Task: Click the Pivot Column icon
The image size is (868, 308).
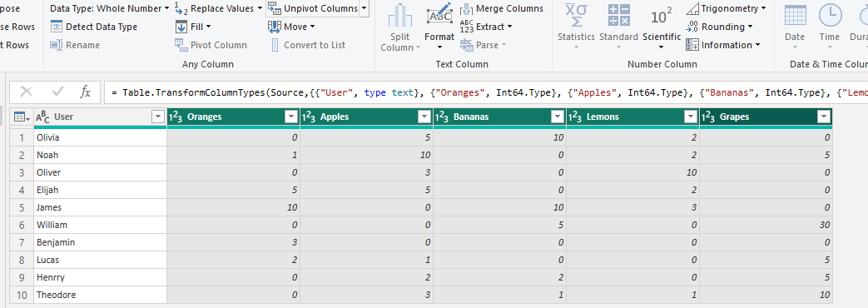Action: [x=181, y=45]
